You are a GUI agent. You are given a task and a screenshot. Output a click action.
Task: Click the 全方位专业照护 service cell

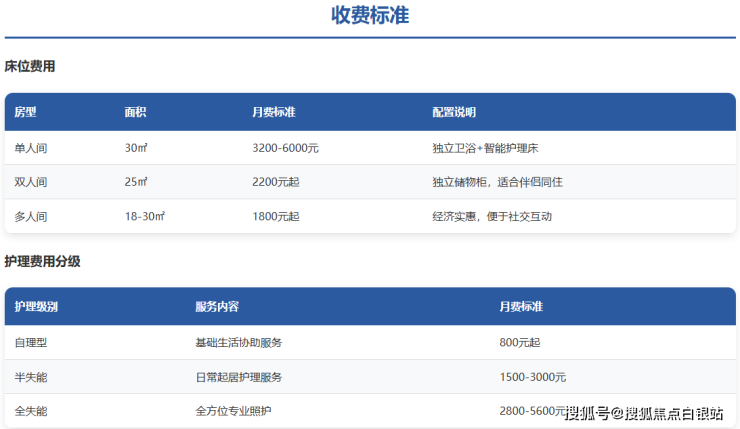coord(233,411)
